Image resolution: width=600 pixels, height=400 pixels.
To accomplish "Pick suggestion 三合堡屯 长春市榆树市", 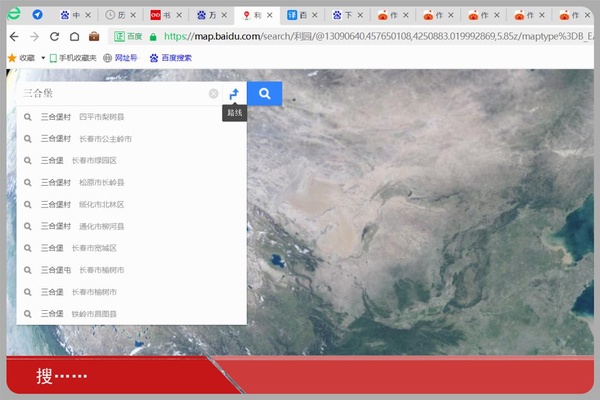I will tap(85, 270).
